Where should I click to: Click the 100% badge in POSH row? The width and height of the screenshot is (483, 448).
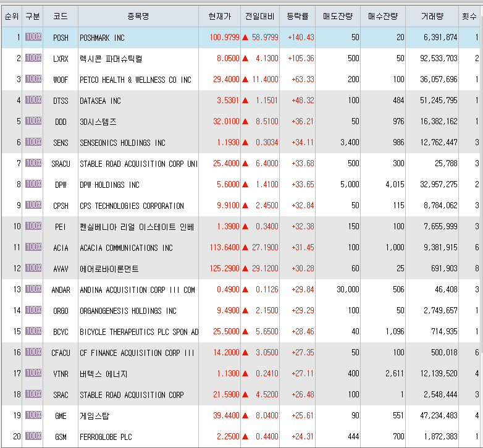pyautogui.click(x=33, y=37)
